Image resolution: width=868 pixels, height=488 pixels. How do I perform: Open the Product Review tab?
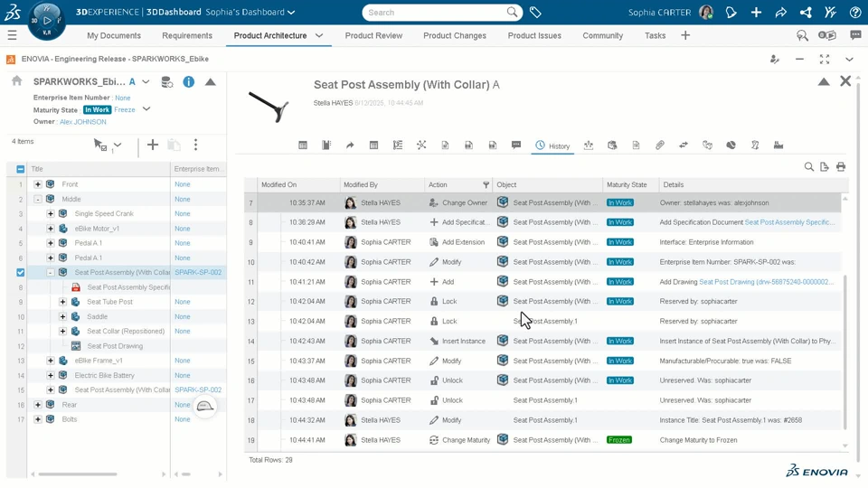coord(373,35)
